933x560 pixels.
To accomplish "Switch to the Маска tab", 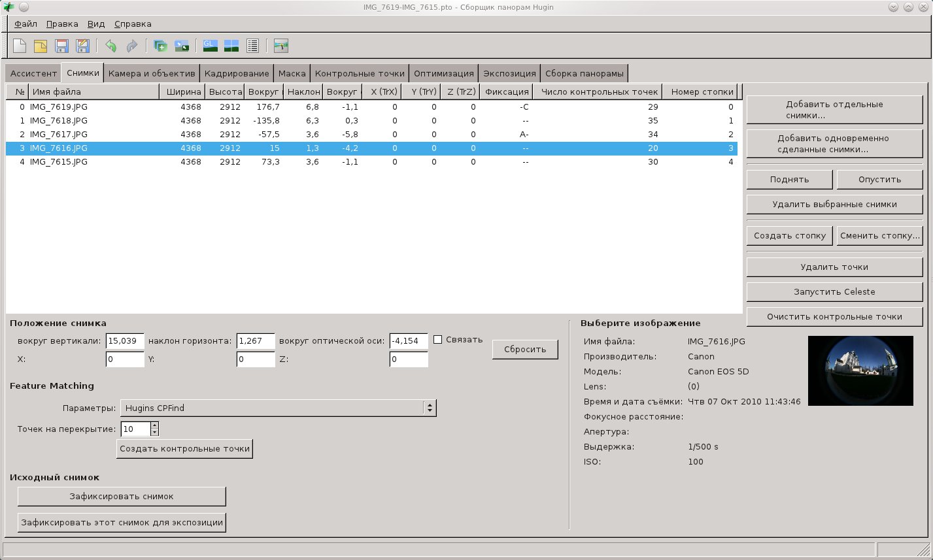I will 292,73.
